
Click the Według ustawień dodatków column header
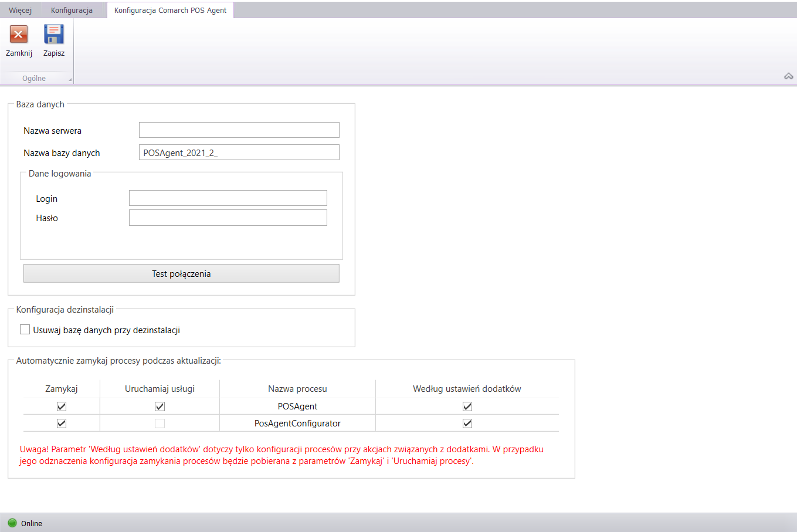click(467, 389)
